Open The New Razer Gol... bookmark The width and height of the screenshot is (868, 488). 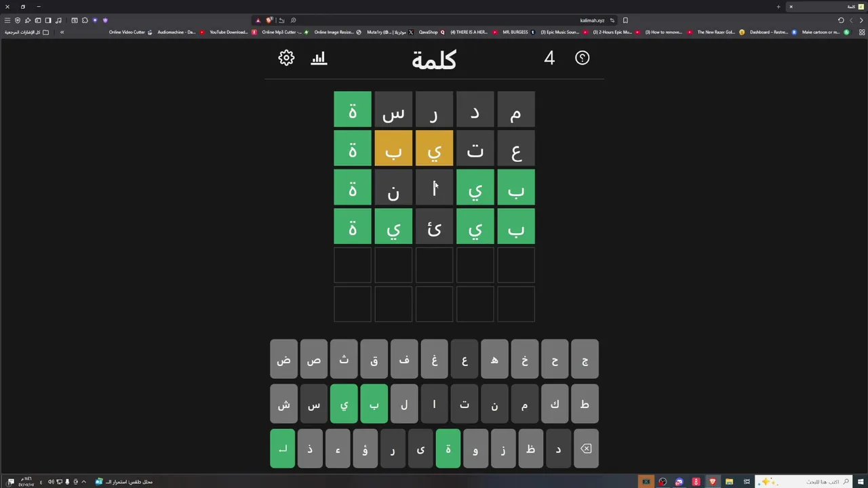click(x=720, y=32)
